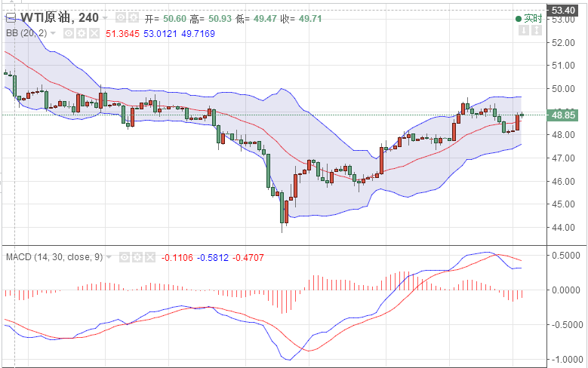Click the down-arrow pane button under 实时

click(x=524, y=30)
